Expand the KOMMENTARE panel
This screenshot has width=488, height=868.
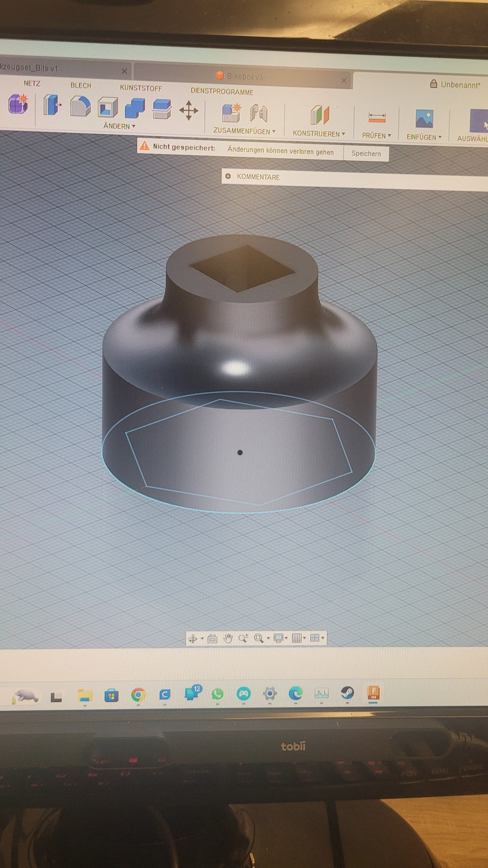(228, 176)
